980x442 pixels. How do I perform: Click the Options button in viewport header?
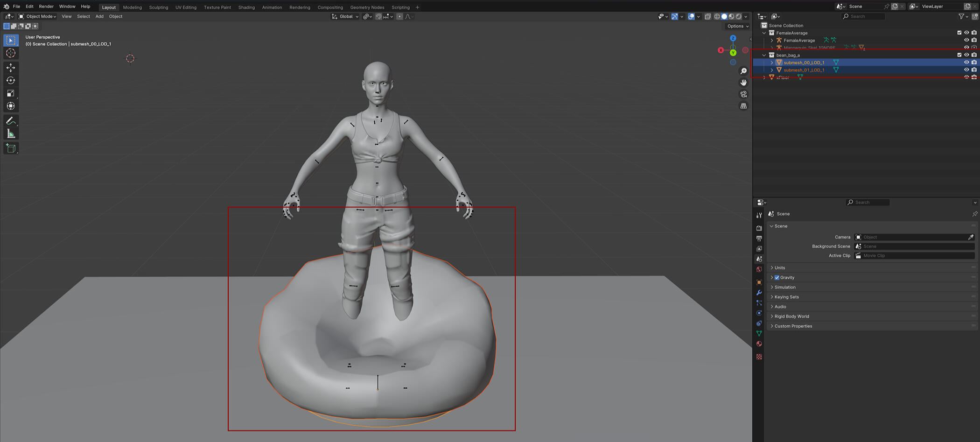click(737, 26)
